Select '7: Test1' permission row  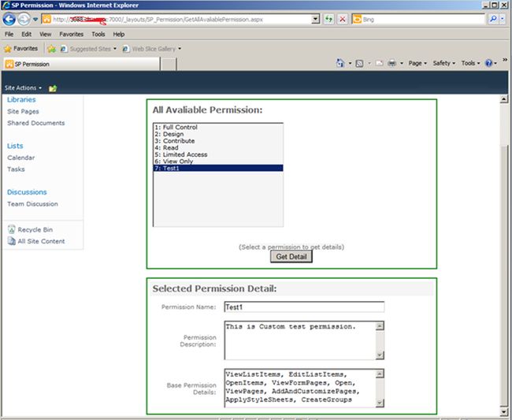point(218,168)
